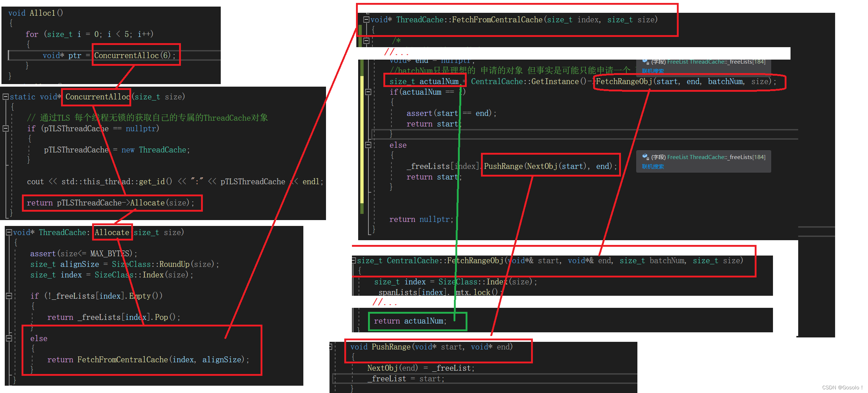The image size is (868, 393).
Task: Collapse the CentralCache::FetchRangeObj function
Action: (353, 260)
